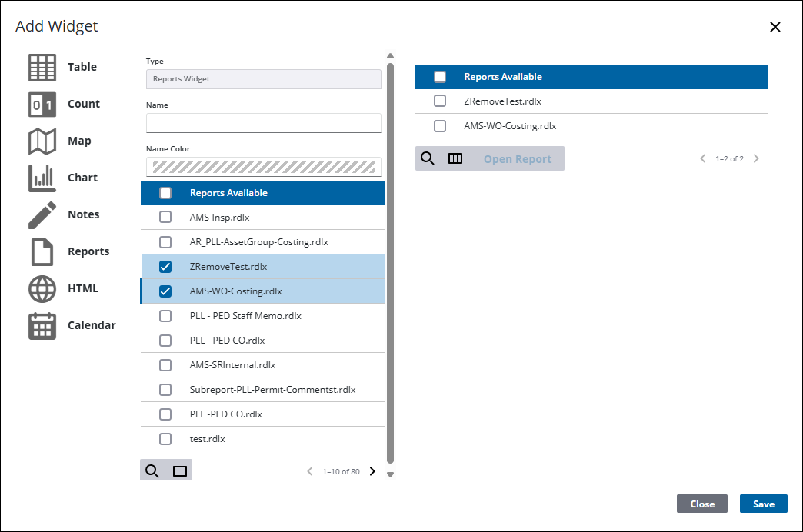Pick the Chart widget bar icon

(42, 178)
